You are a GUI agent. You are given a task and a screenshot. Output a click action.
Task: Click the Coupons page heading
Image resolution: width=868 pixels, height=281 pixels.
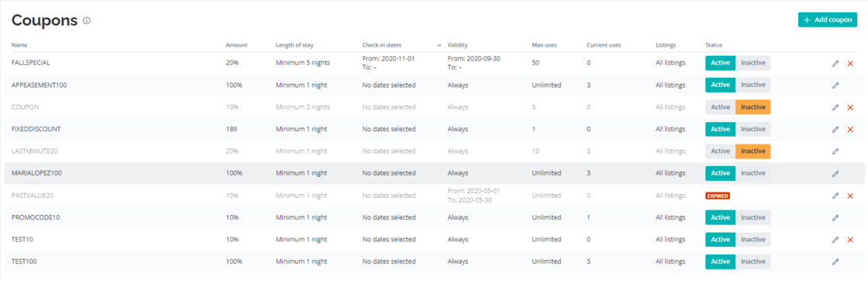[x=45, y=20]
